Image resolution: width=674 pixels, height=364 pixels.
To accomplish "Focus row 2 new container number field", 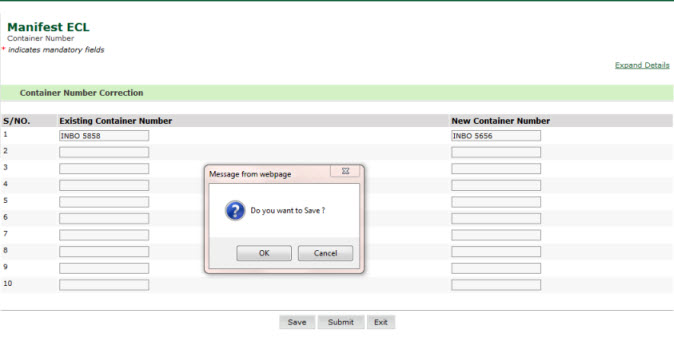I will coord(496,152).
